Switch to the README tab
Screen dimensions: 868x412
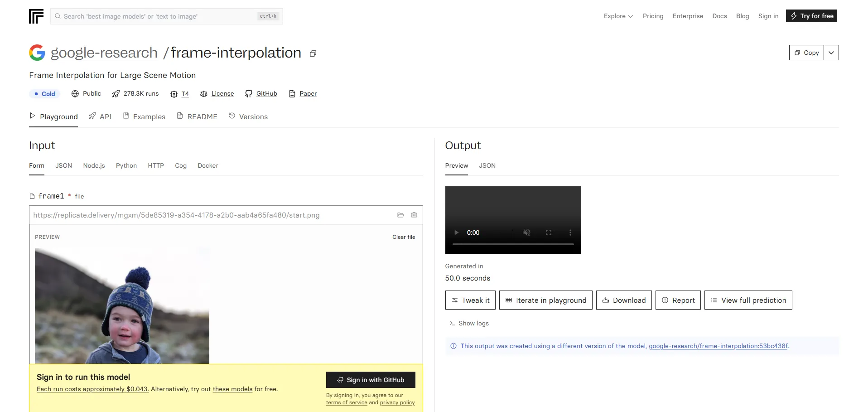click(x=197, y=116)
